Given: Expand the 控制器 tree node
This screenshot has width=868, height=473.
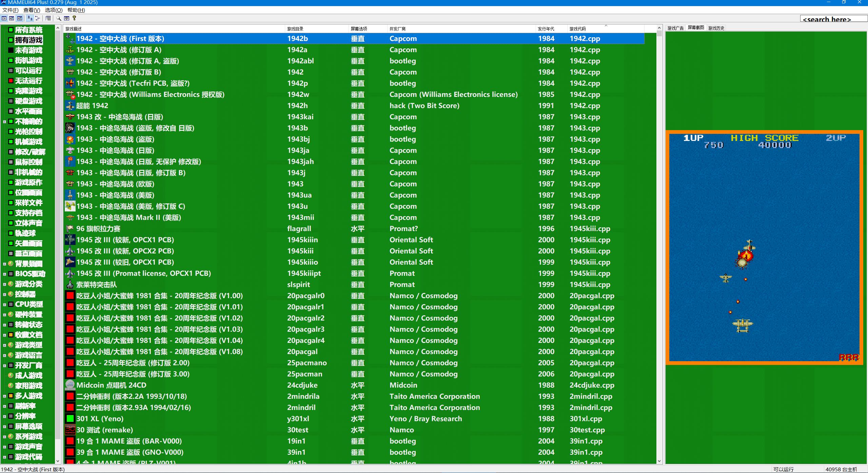Looking at the screenshot, I should [4, 294].
